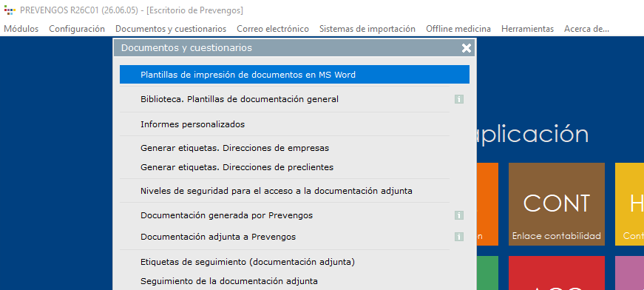644x290 pixels.
Task: Open the red module tile below CONT
Action: point(557,273)
